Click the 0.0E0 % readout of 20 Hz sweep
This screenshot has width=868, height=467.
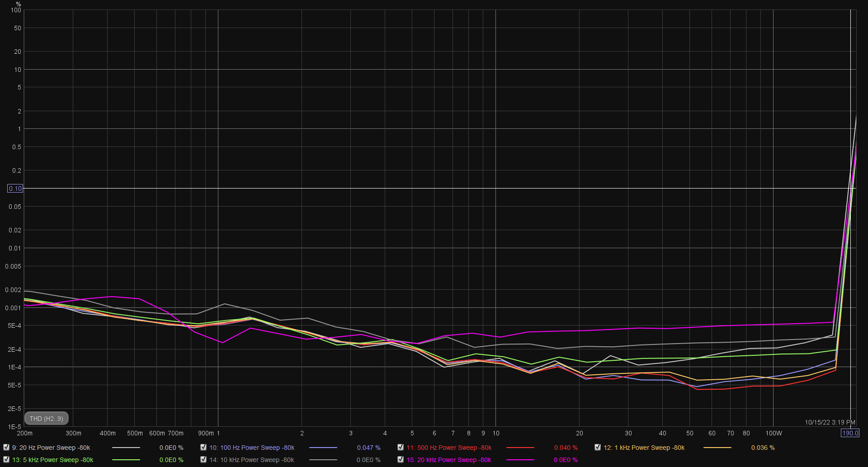pos(171,448)
